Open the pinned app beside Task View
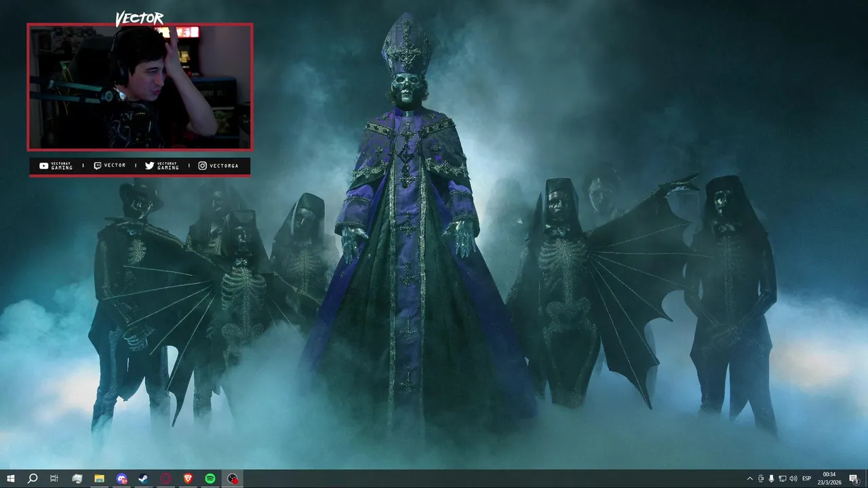Screen dimensions: 868x488 pos(77,479)
